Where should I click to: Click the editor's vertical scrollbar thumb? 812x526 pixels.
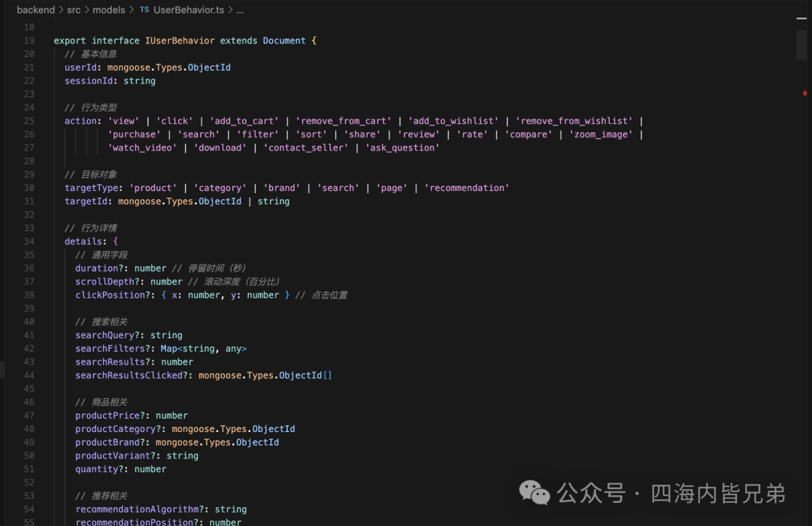tap(801, 44)
